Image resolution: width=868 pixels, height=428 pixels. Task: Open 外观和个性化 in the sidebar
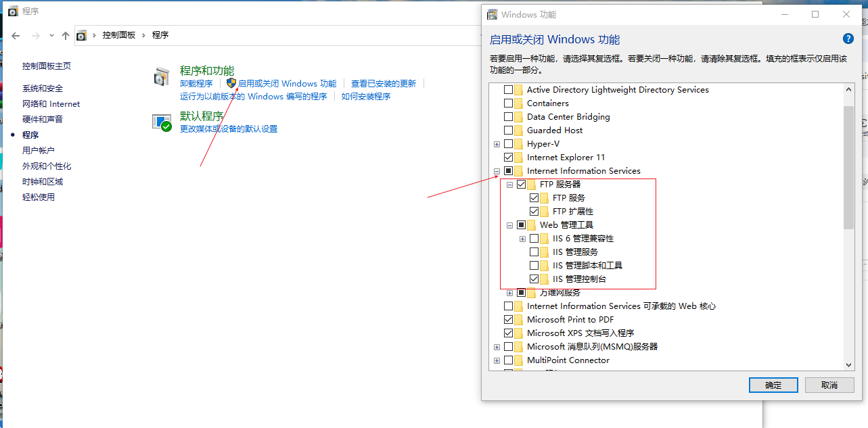47,166
